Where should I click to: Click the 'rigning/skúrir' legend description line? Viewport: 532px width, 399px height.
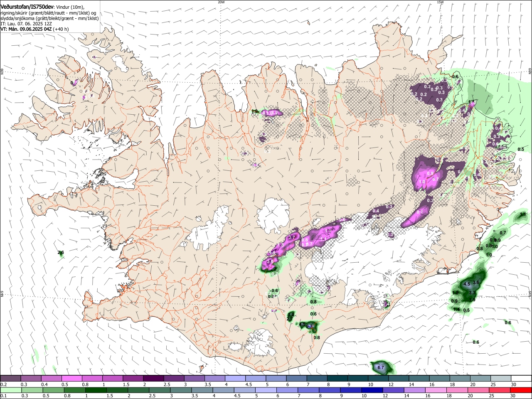(48, 13)
